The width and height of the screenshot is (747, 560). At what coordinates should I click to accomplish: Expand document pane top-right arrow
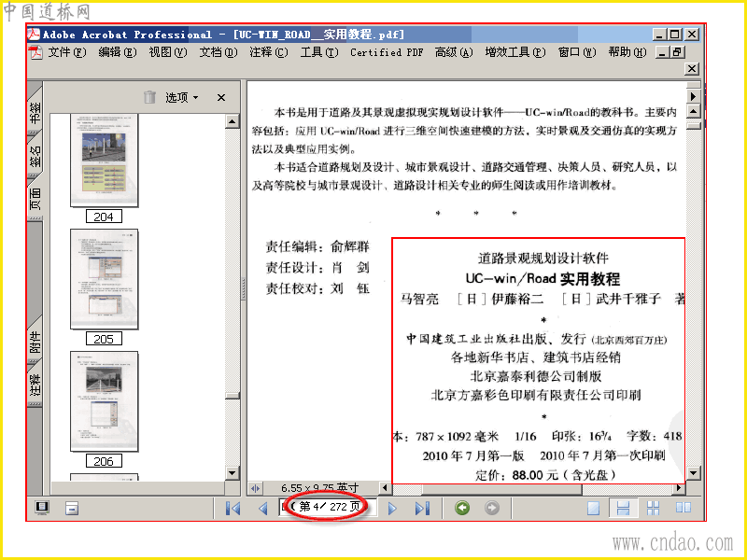pos(693,96)
